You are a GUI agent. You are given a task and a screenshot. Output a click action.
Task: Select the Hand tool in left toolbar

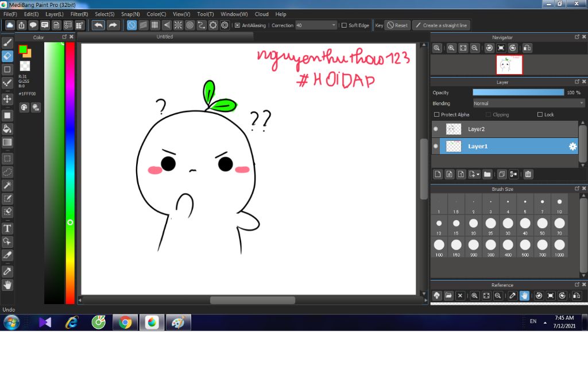[x=7, y=285]
